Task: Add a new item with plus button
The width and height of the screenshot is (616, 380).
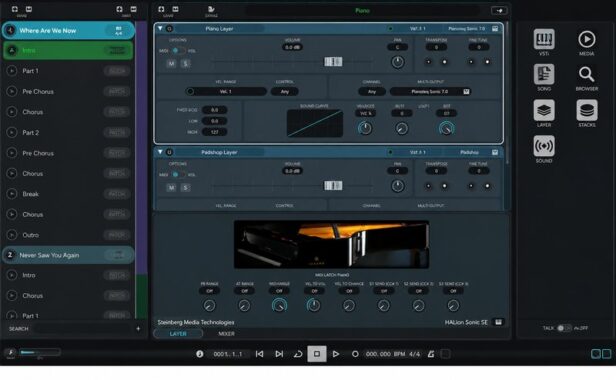Action: pos(138,329)
